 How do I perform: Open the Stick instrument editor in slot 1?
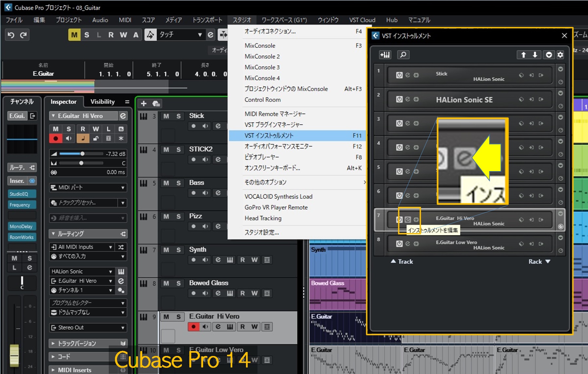pyautogui.click(x=408, y=75)
